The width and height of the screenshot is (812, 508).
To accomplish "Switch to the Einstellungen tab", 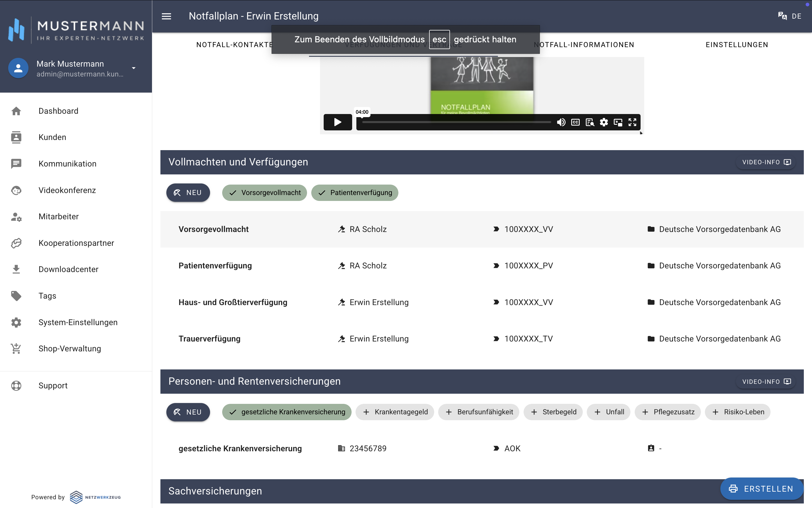I will click(x=737, y=45).
